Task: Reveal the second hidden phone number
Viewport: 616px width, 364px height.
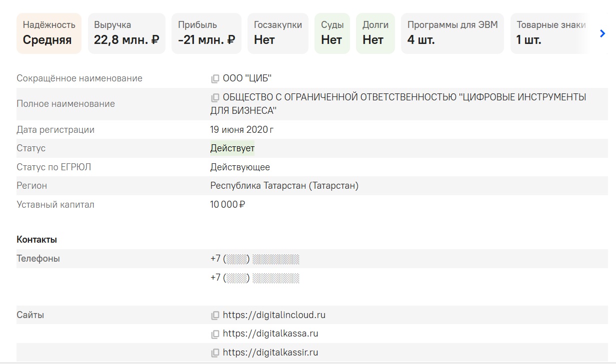Action: [275, 278]
